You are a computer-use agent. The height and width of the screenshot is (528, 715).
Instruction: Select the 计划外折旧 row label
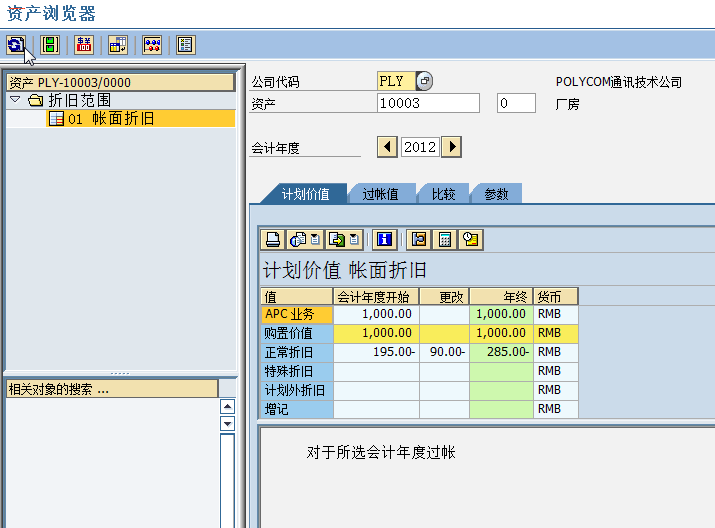297,390
